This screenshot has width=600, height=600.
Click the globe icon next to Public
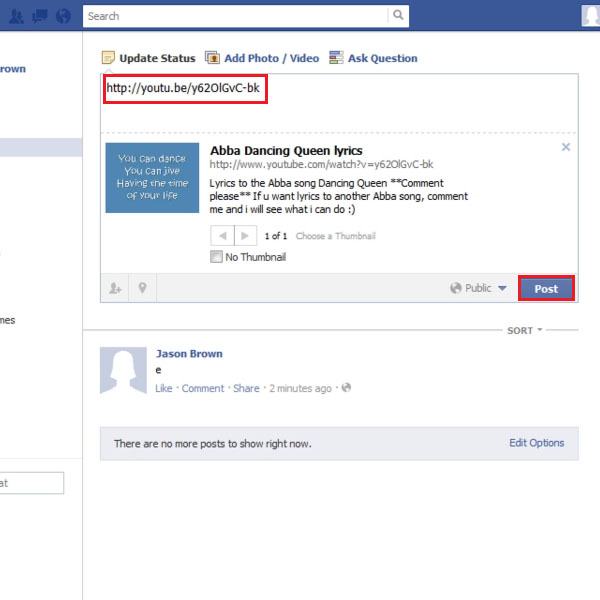pyautogui.click(x=456, y=288)
